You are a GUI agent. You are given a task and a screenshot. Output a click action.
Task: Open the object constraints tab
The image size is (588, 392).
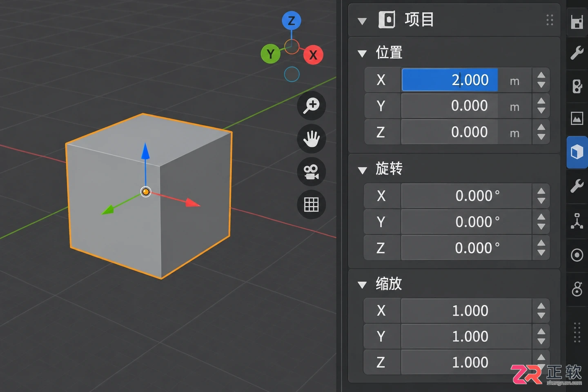tap(577, 289)
